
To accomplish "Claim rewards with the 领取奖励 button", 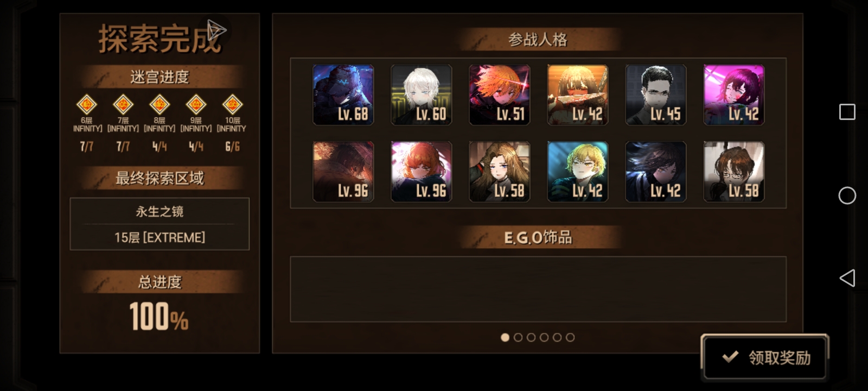I will click(x=765, y=357).
